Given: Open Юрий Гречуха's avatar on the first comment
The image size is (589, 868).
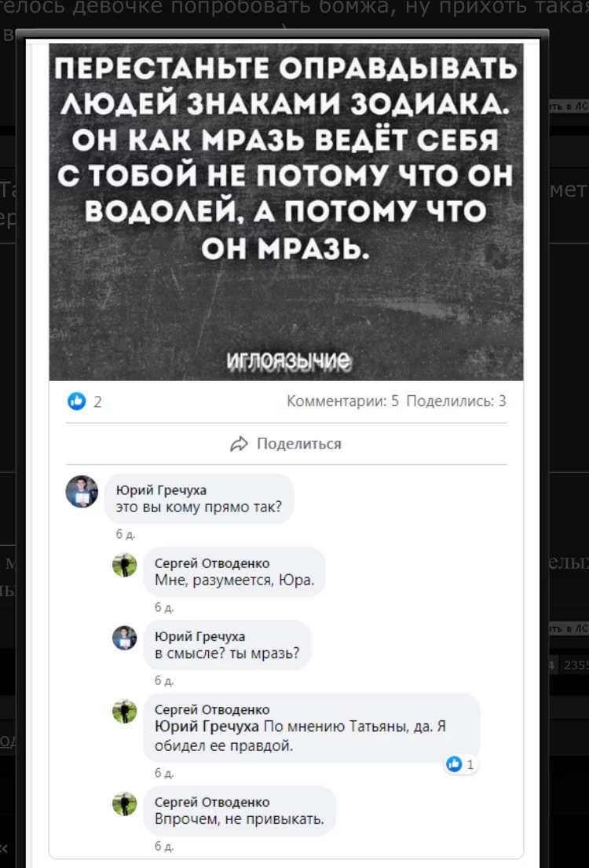Looking at the screenshot, I should (x=82, y=492).
